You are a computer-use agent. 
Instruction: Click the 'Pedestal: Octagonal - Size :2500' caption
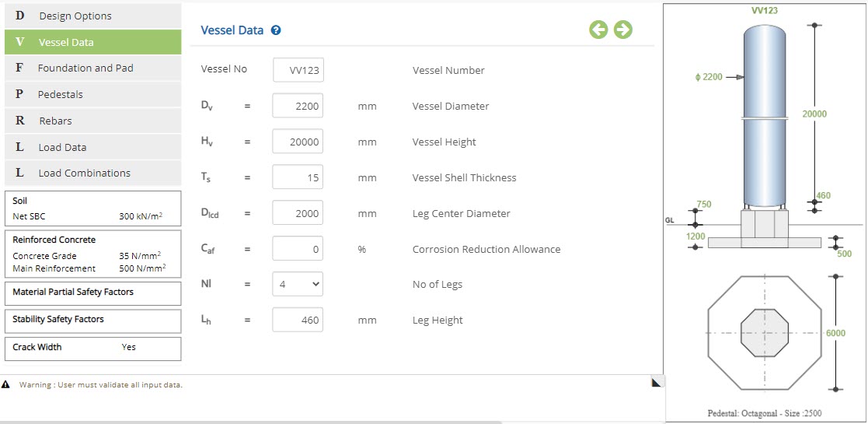point(765,413)
